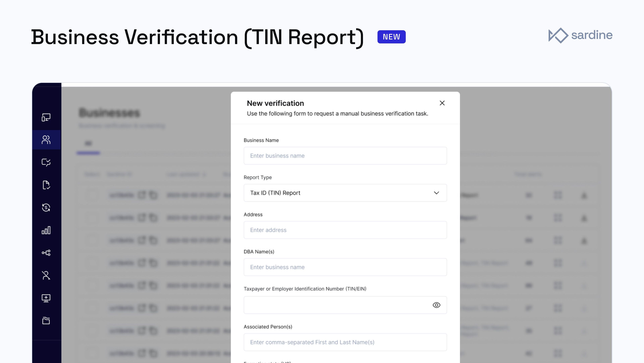644x363 pixels.
Task: Open the crossed-out user sidebar icon
Action: (46, 275)
